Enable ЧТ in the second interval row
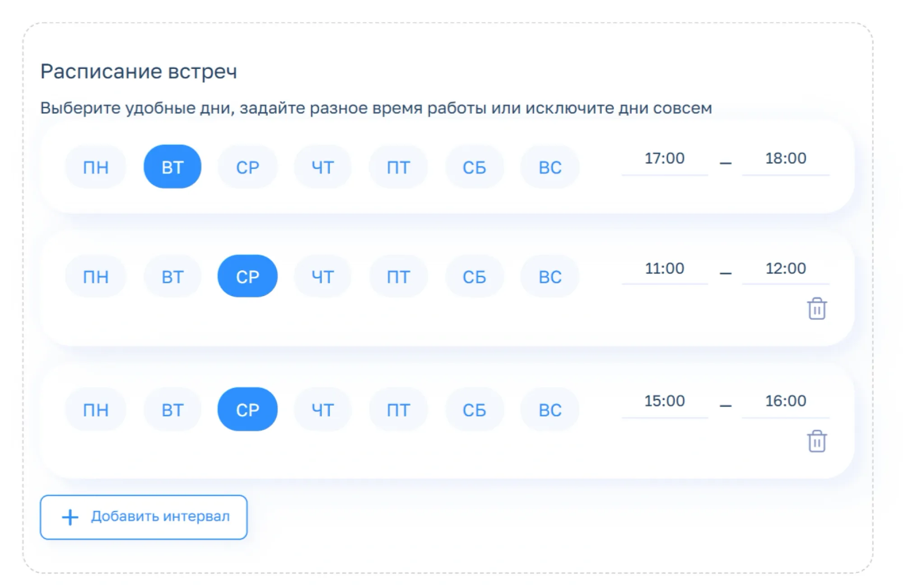 tap(322, 277)
